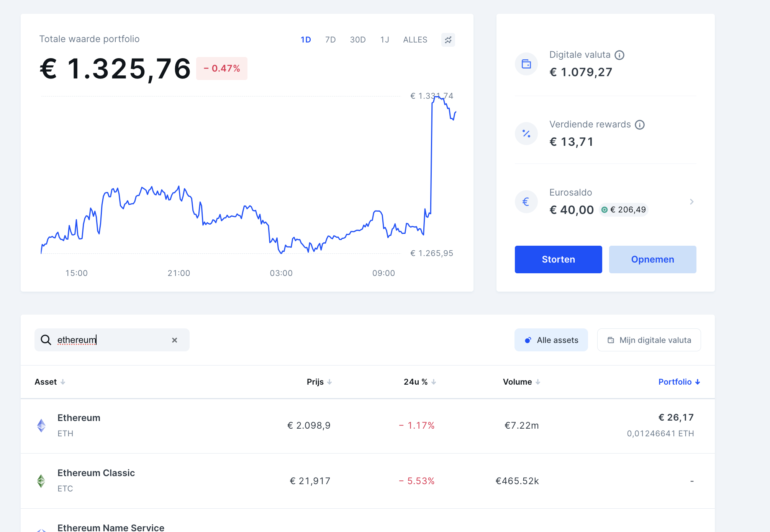
Task: Click the Ethereum Classic logo icon
Action: tap(41, 481)
